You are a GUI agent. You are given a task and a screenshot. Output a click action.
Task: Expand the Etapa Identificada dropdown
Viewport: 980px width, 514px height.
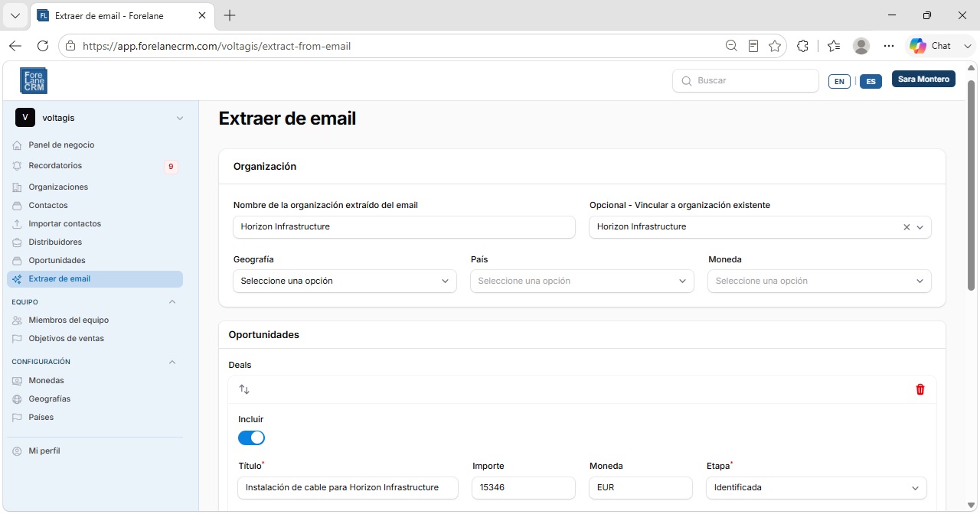coord(816,488)
